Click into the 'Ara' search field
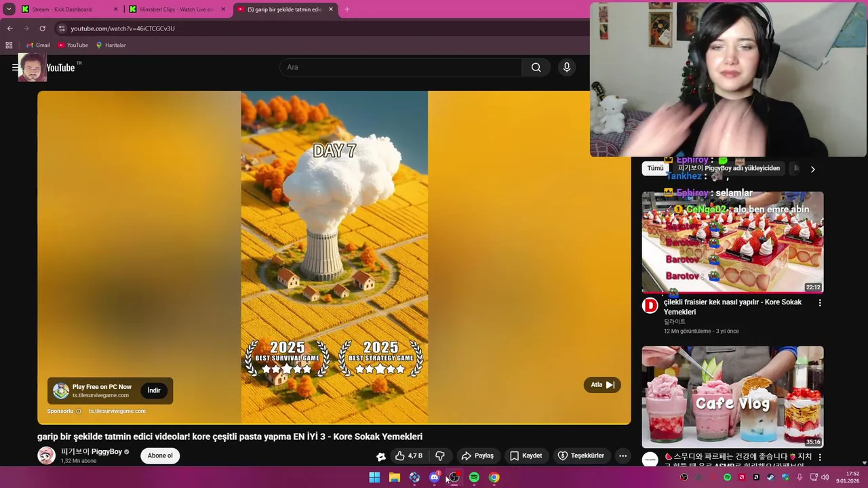Screen dimensions: 868x488 coord(401,67)
